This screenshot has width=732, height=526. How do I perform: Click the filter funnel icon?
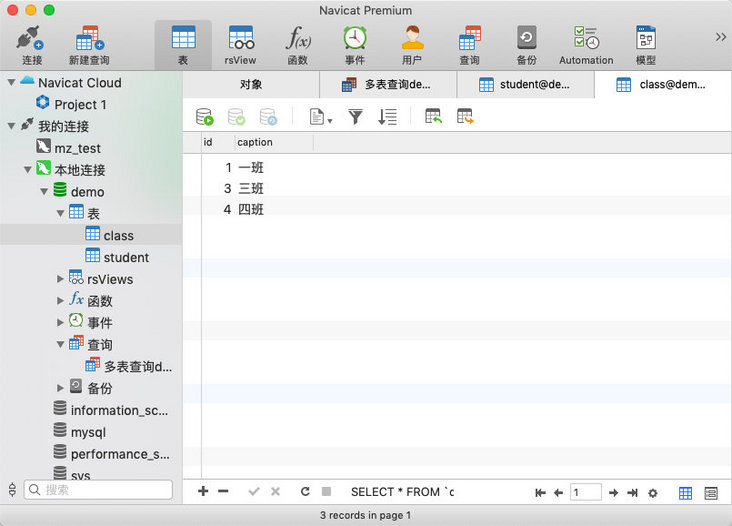point(355,117)
